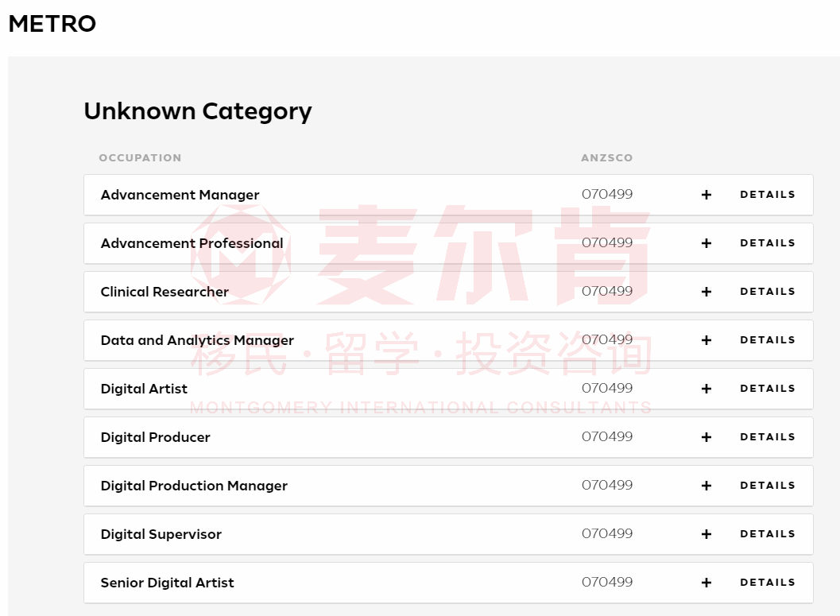This screenshot has width=840, height=616.
Task: Click ANZSCO code 070499 for Senior Digital Artist
Action: [x=607, y=582]
